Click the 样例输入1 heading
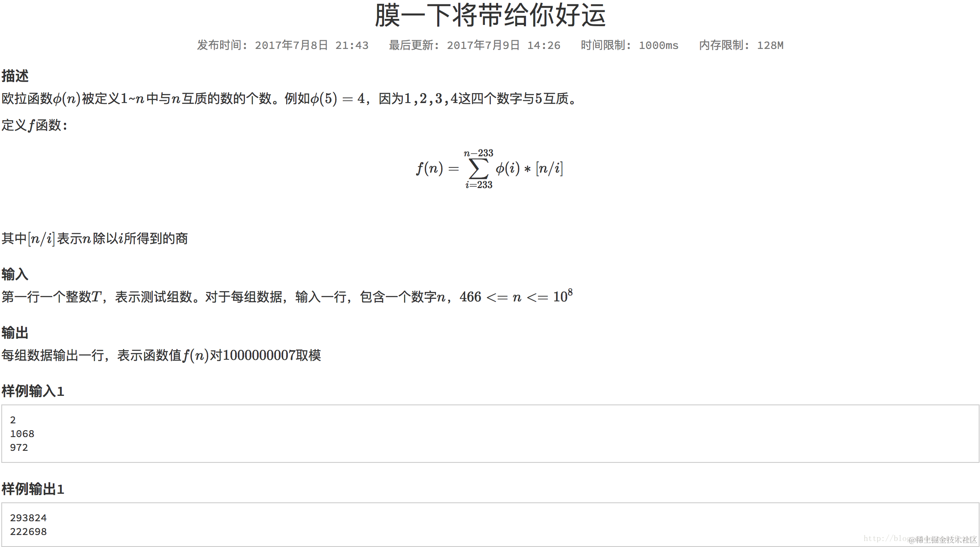Screen dimensions: 980x547 [33, 391]
